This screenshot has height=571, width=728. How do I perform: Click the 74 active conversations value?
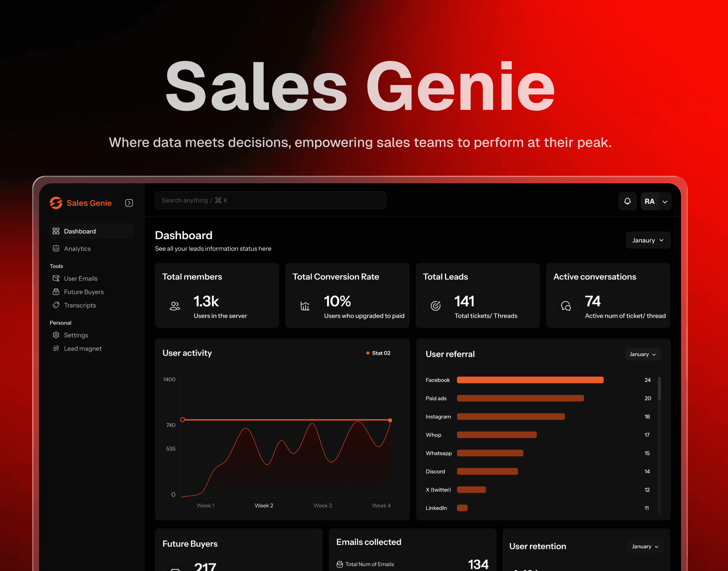pos(593,301)
